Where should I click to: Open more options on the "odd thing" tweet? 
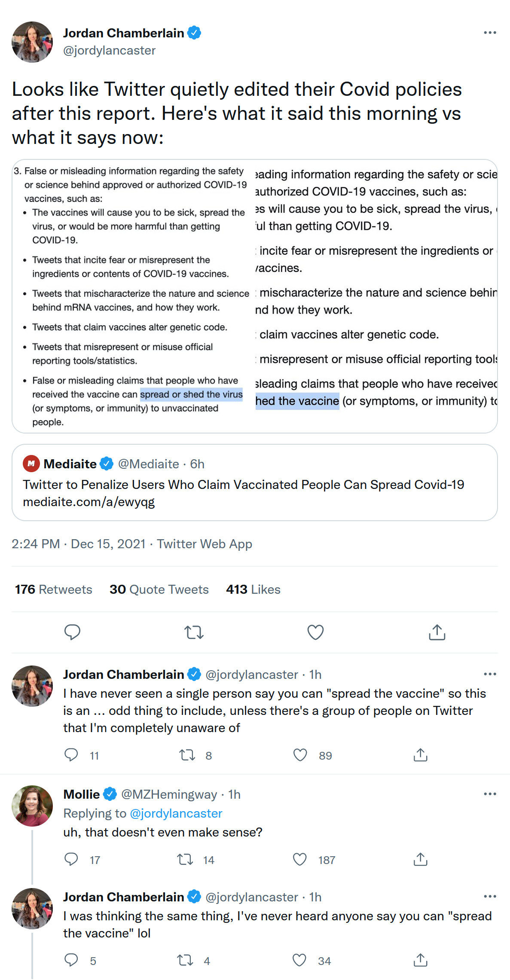tap(490, 674)
